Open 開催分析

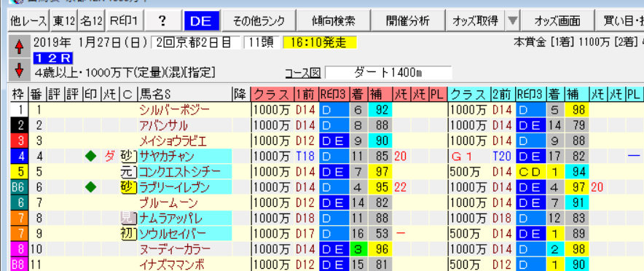(407, 20)
